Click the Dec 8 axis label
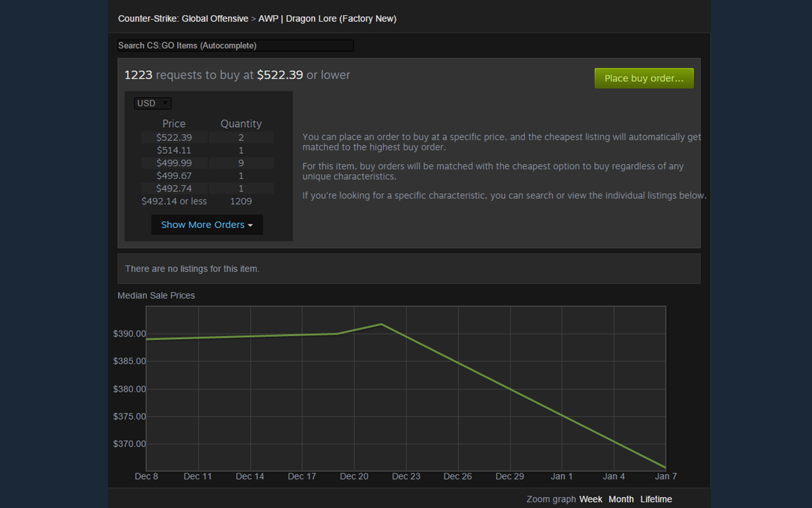This screenshot has height=508, width=812. point(147,476)
